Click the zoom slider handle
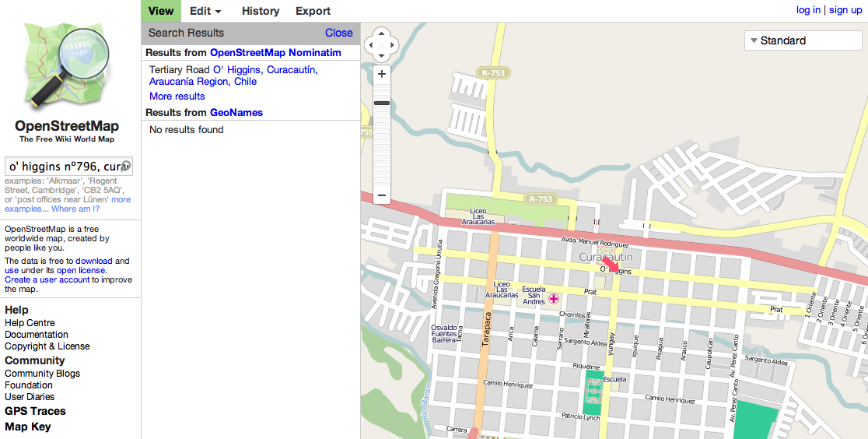Screen dimensions: 868x439 (x=381, y=103)
